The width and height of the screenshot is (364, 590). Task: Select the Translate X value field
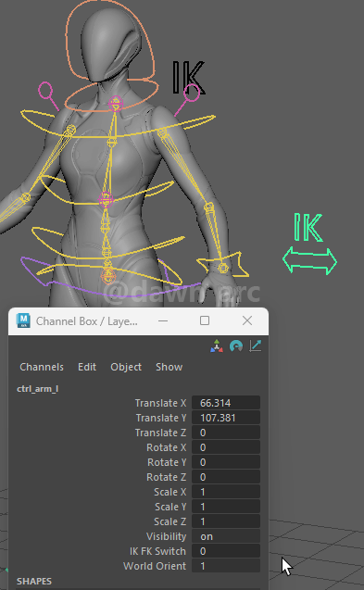(226, 403)
